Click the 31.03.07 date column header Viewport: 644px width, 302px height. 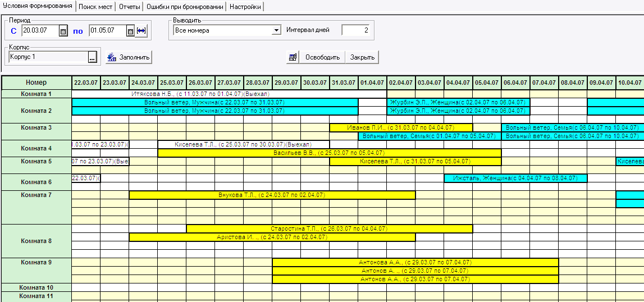pyautogui.click(x=344, y=83)
